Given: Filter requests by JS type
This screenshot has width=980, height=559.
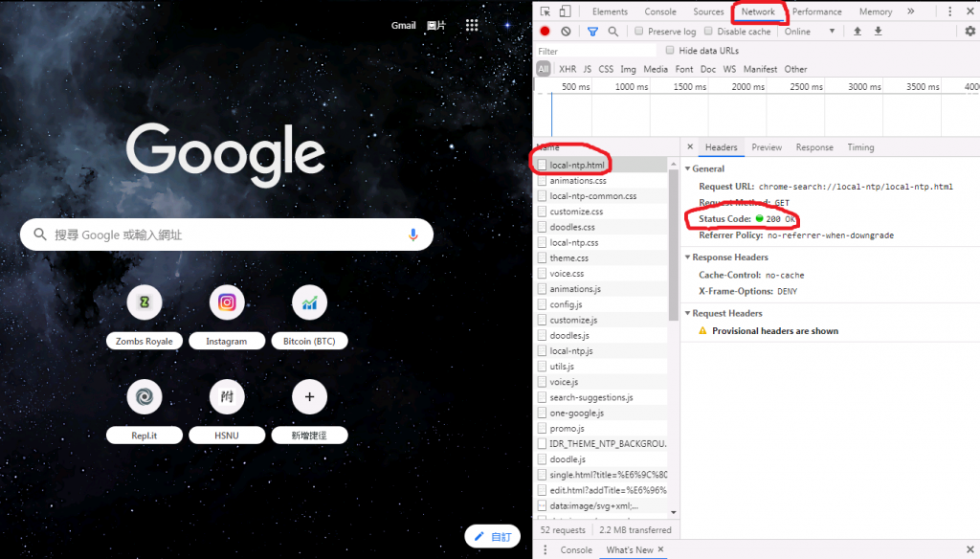Looking at the screenshot, I should click(588, 69).
